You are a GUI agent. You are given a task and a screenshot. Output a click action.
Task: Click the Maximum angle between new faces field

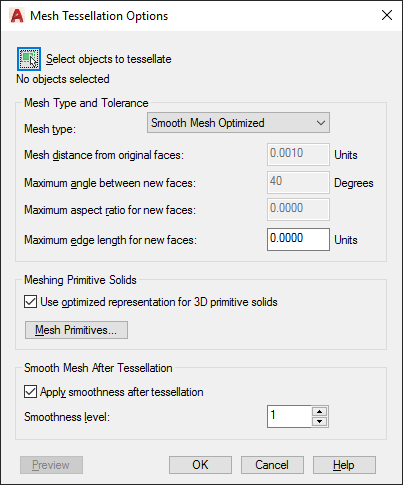click(x=298, y=182)
